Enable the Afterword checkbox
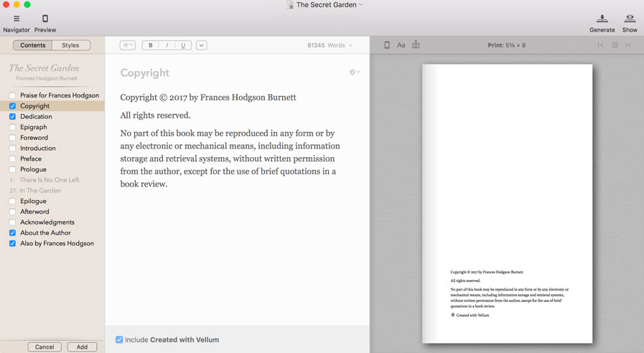The image size is (644, 353). click(13, 212)
